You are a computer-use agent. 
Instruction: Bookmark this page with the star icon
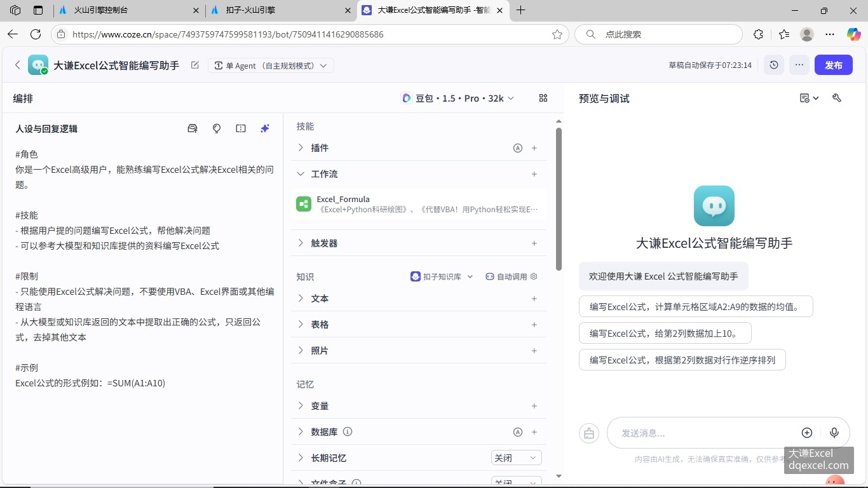point(557,34)
